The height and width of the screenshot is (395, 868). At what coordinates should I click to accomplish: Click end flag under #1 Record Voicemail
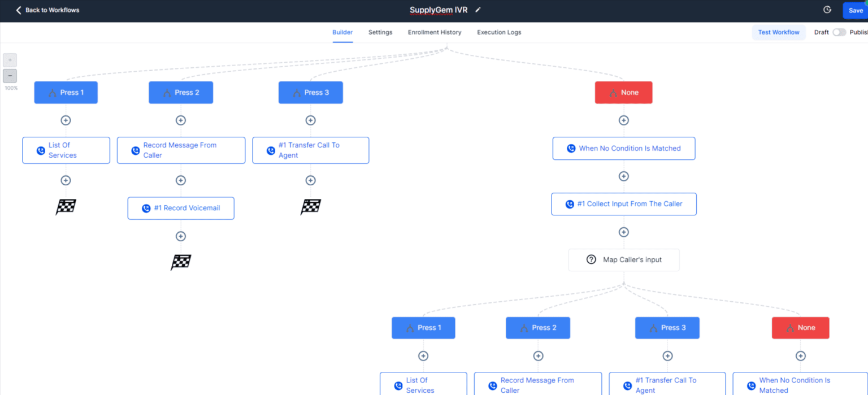181,262
